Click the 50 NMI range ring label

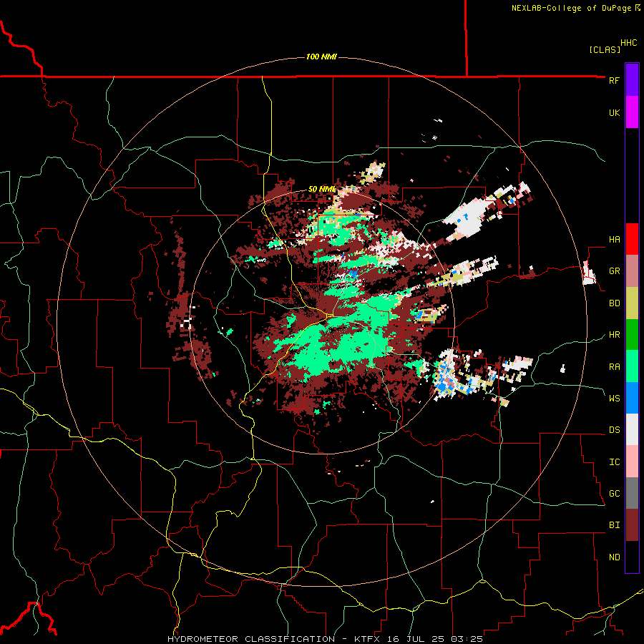pos(322,190)
